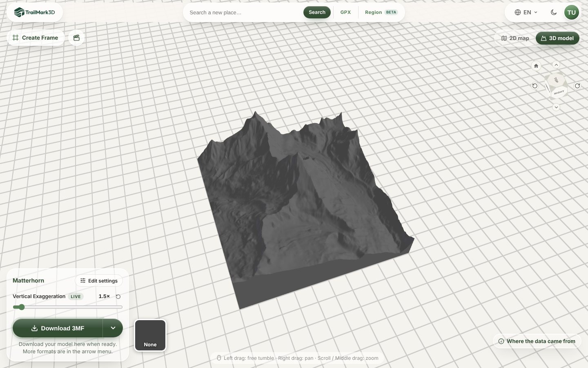Expand more download formats arrow
The image size is (588, 368).
coord(113,328)
